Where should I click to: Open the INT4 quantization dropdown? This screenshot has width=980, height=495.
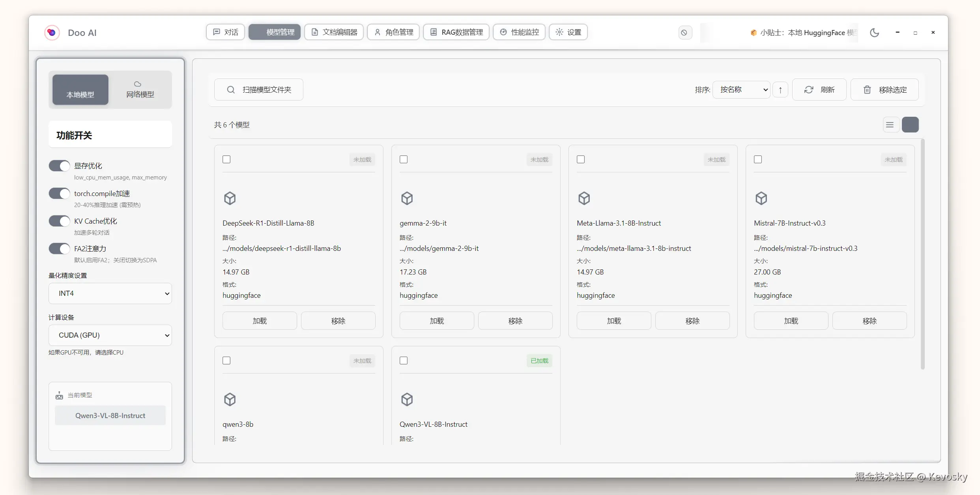(x=110, y=293)
